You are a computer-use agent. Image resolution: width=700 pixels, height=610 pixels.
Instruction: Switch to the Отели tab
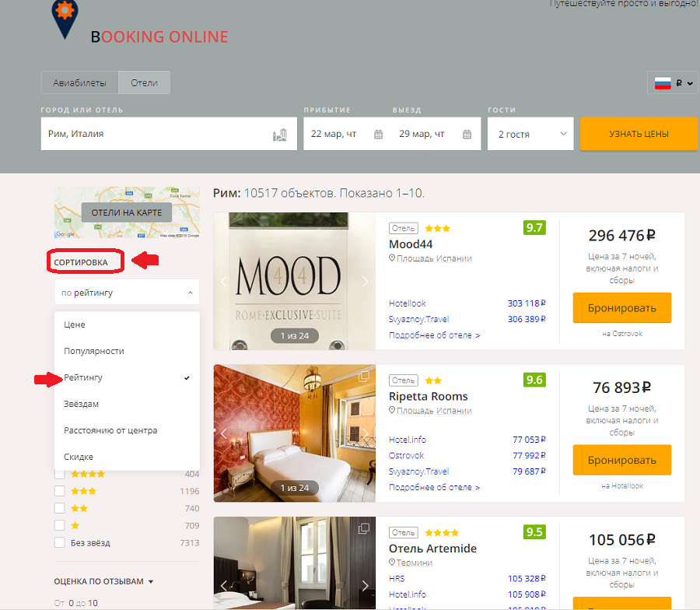point(144,82)
